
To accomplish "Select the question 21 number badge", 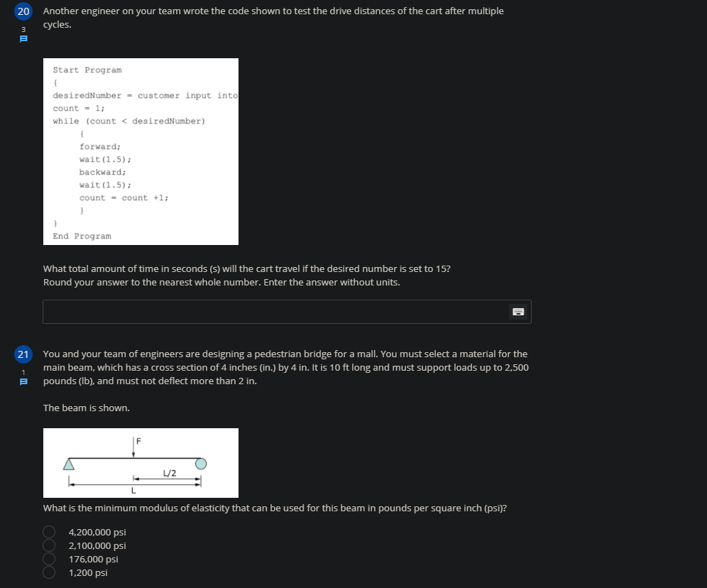I will click(23, 354).
